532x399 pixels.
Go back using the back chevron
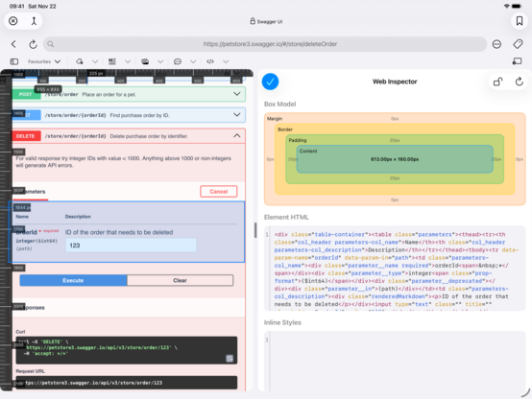click(x=13, y=44)
